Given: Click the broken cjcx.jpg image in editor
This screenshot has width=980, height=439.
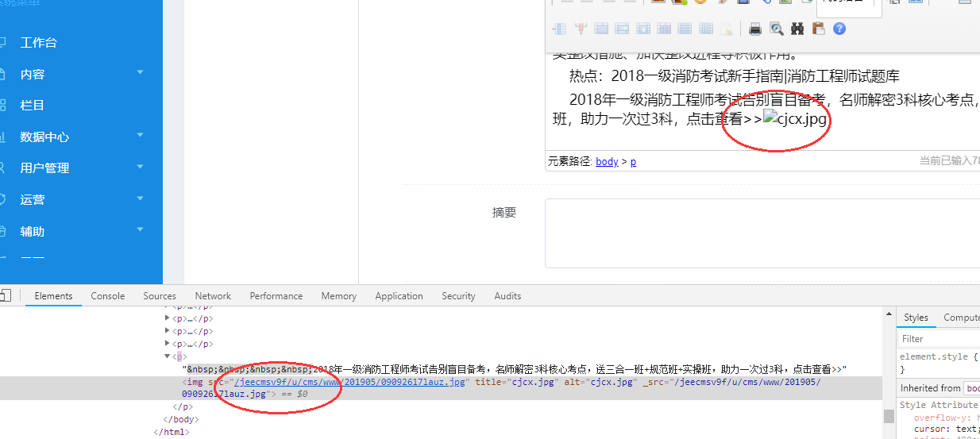Looking at the screenshot, I should [795, 119].
